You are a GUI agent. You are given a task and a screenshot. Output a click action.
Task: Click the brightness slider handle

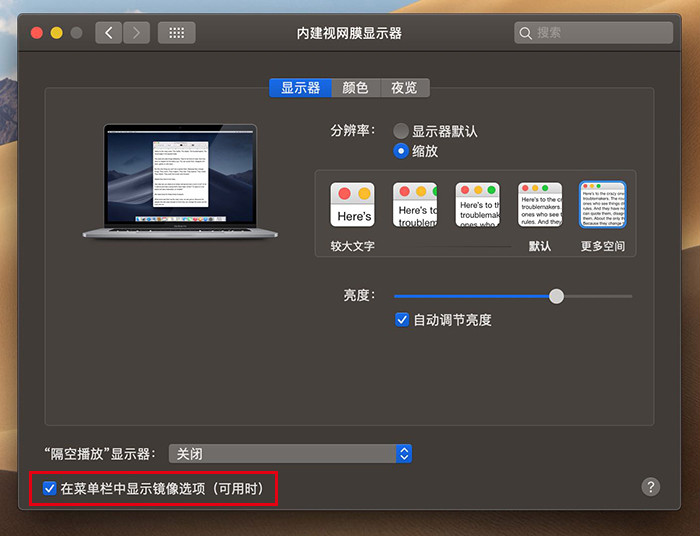[x=557, y=296]
